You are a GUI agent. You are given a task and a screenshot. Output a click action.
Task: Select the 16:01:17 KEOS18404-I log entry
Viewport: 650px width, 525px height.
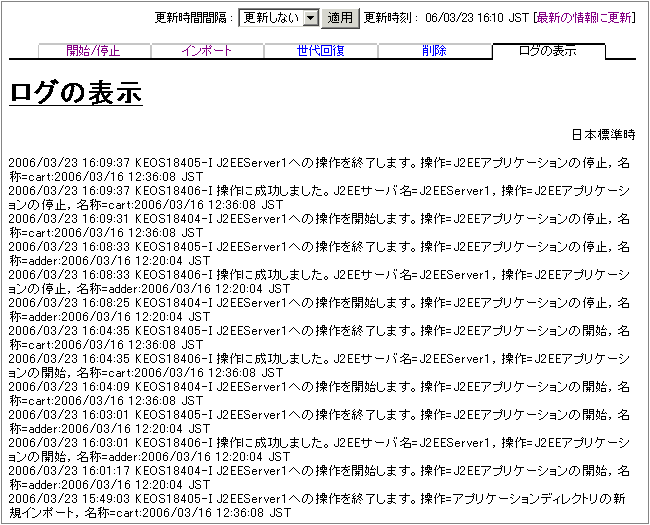point(319,477)
